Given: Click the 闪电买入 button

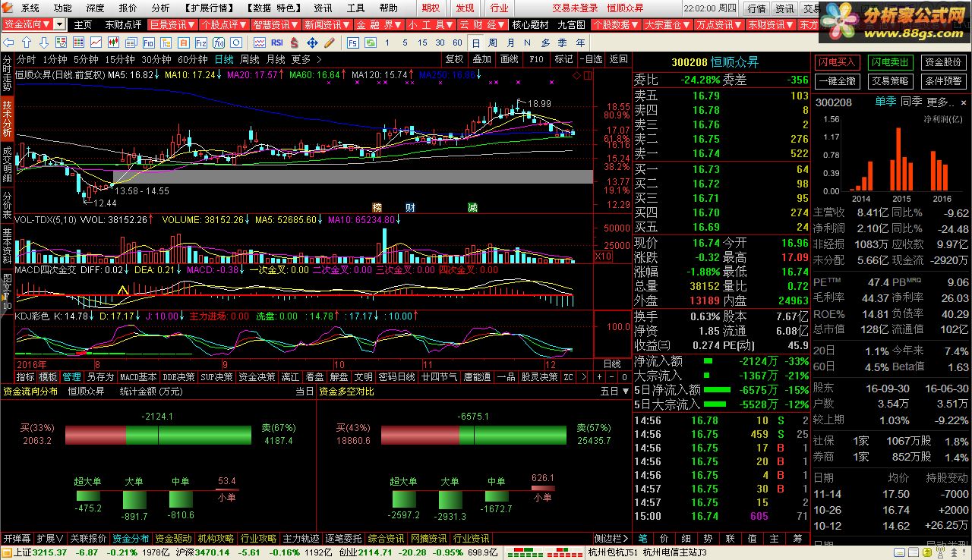Looking at the screenshot, I should (837, 62).
